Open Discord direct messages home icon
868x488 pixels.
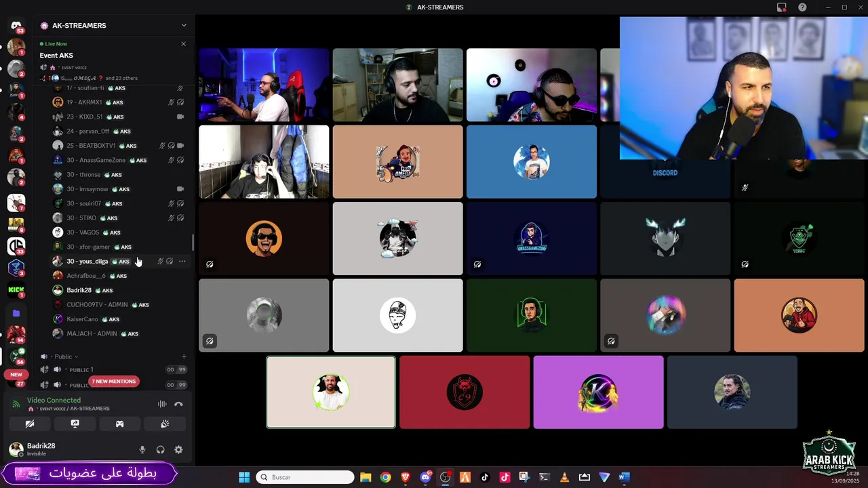tap(16, 26)
